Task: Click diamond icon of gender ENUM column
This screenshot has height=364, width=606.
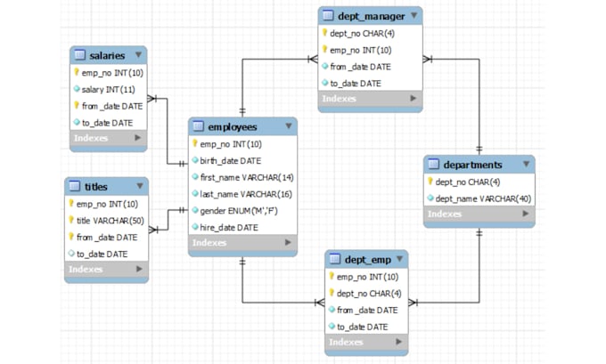Action: coord(195,210)
